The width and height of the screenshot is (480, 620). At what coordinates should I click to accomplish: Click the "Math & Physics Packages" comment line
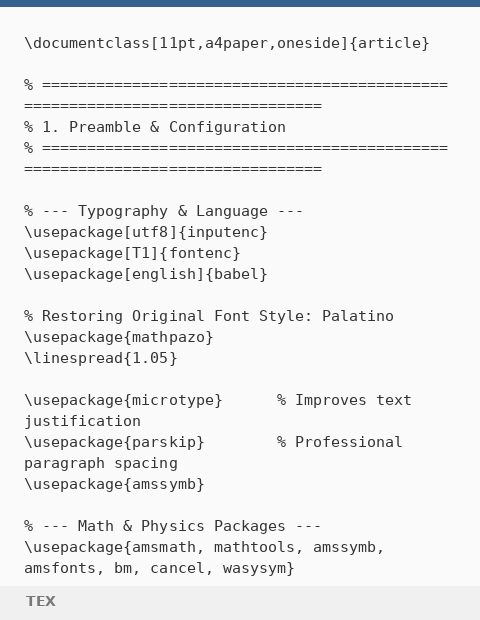(x=172, y=526)
